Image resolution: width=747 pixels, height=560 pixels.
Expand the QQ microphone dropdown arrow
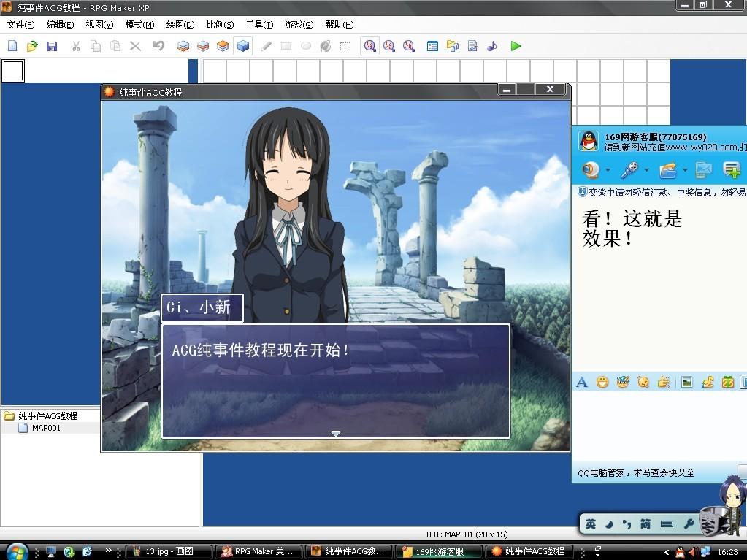click(x=646, y=170)
